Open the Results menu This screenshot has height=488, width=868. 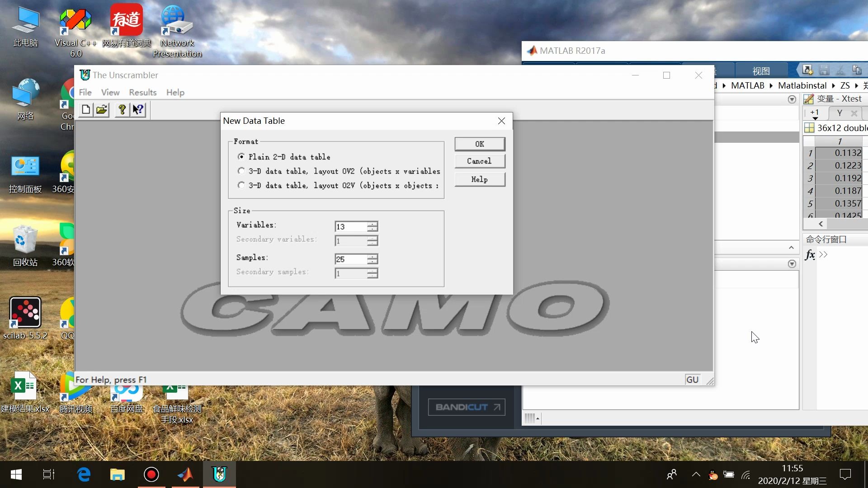tap(143, 92)
